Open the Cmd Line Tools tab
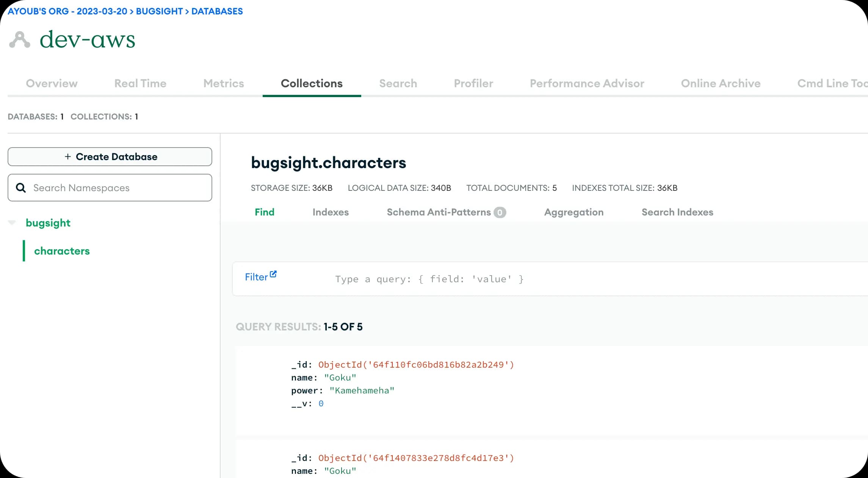The image size is (868, 478). click(832, 83)
